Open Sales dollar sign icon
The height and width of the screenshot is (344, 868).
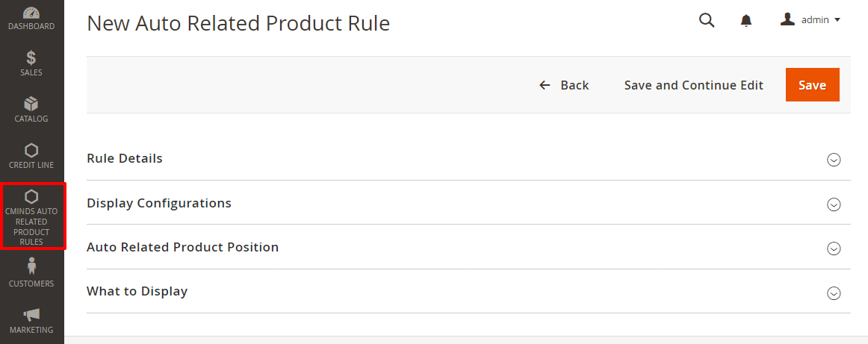click(31, 57)
